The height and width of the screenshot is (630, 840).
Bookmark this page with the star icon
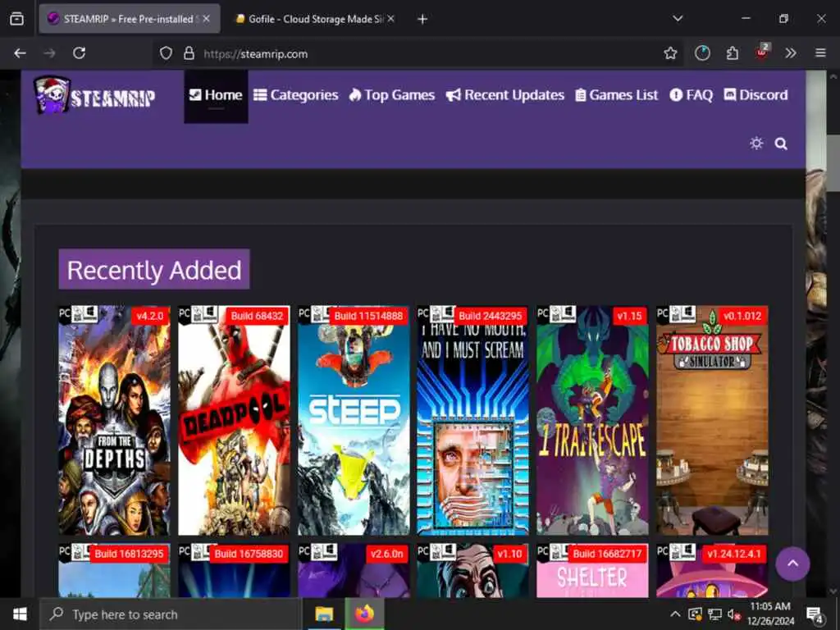[670, 53]
